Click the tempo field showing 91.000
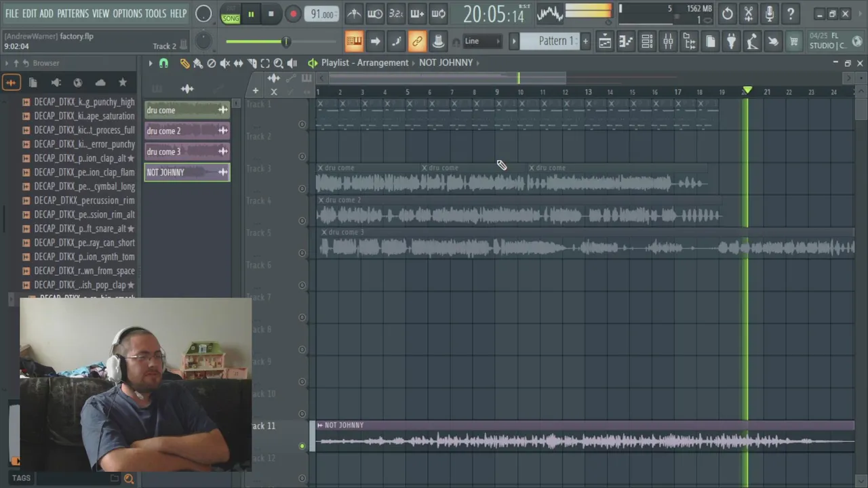868x488 pixels. pos(321,14)
